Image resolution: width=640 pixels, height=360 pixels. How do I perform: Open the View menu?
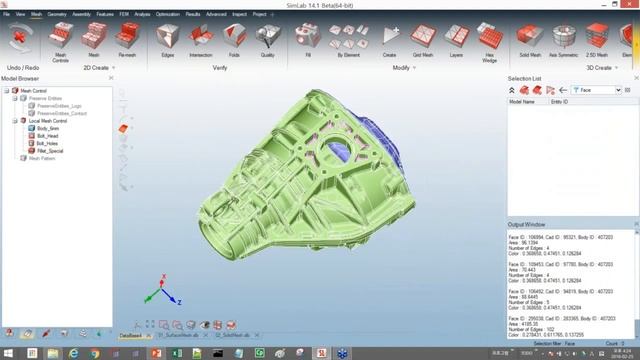click(x=20, y=14)
